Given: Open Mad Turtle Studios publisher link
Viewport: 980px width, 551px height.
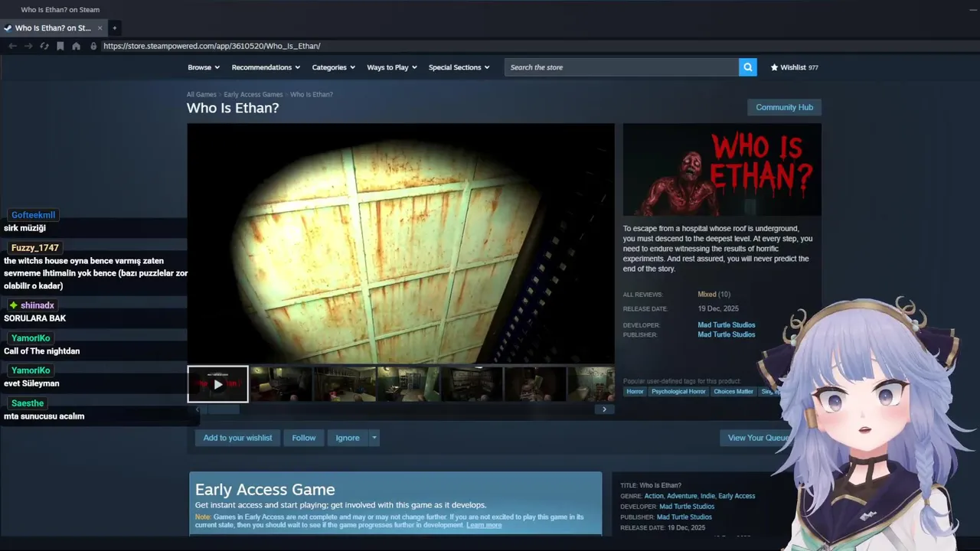Looking at the screenshot, I should [727, 334].
